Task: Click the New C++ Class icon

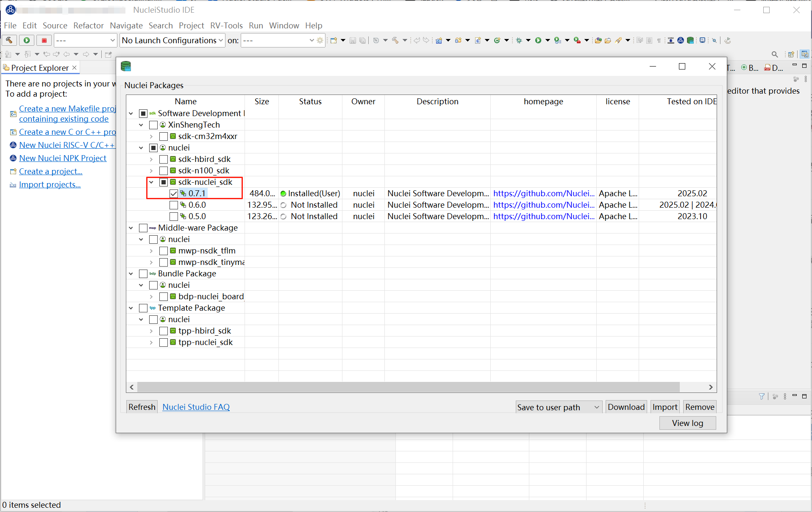Action: tap(497, 40)
